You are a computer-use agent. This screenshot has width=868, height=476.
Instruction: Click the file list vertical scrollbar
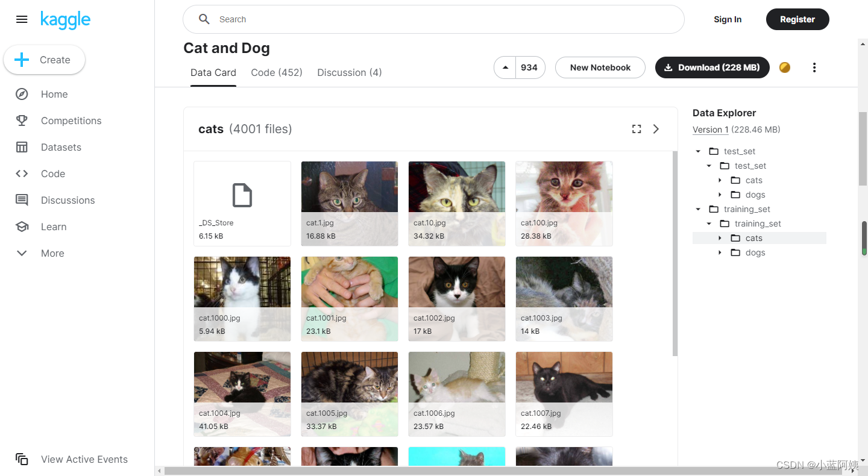[x=675, y=253]
